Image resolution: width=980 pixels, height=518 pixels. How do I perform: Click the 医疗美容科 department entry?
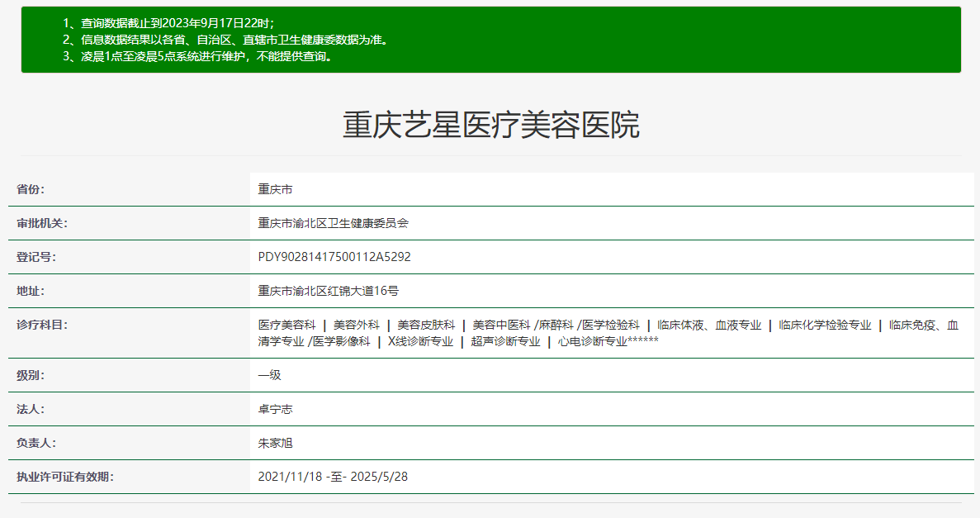click(286, 325)
